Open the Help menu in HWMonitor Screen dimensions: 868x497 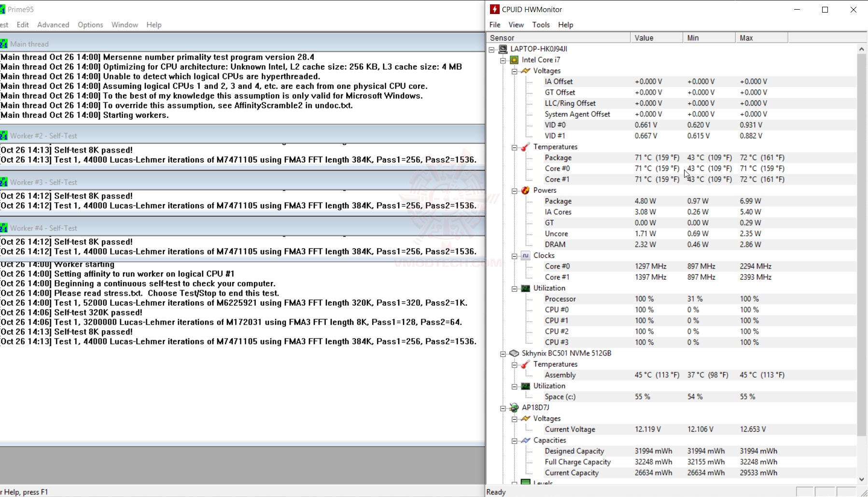566,25
